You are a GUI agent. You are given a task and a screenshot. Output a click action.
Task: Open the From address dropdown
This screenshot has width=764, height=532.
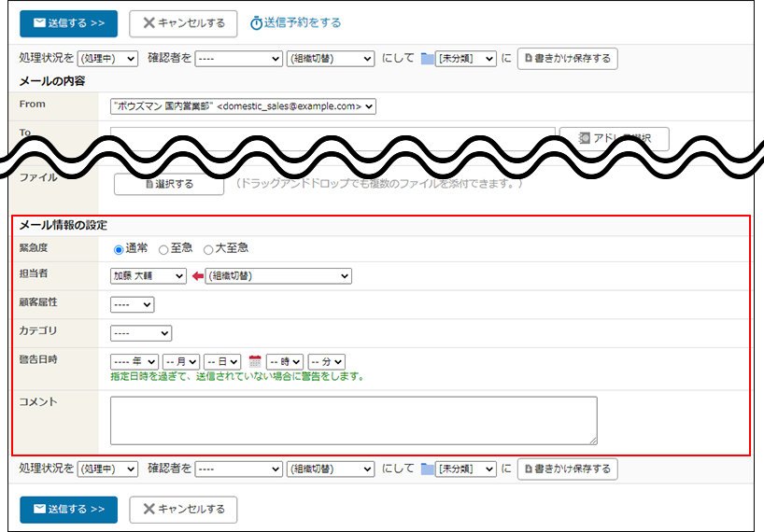pyautogui.click(x=243, y=106)
